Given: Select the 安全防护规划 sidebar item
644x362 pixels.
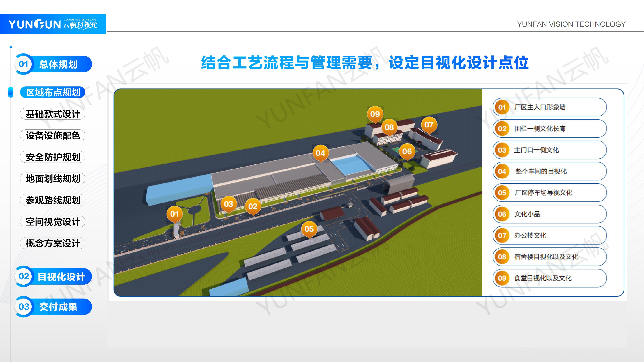Looking at the screenshot, I should 53,157.
